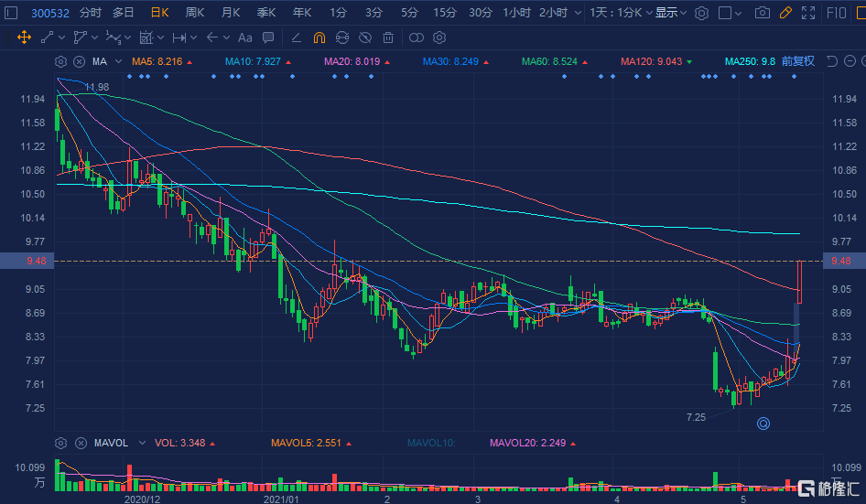Open chart settings gear in top toolbar
This screenshot has height=504, width=866.
(701, 13)
